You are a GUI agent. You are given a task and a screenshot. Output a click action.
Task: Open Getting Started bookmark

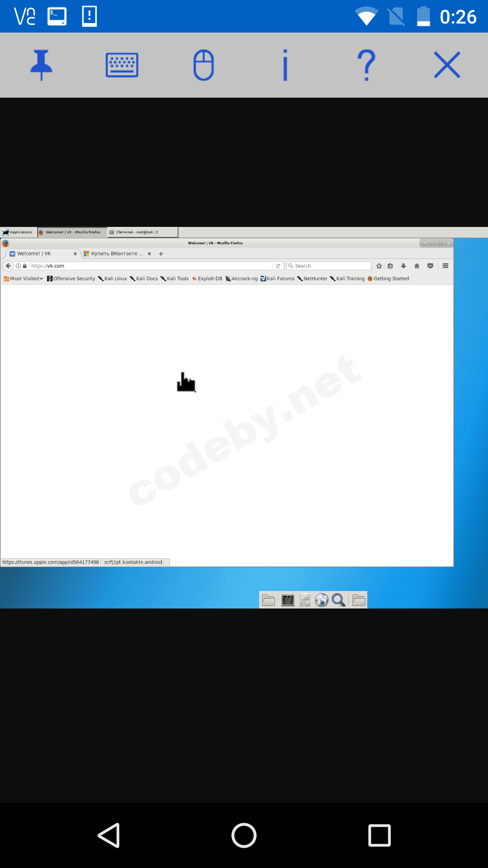[388, 278]
